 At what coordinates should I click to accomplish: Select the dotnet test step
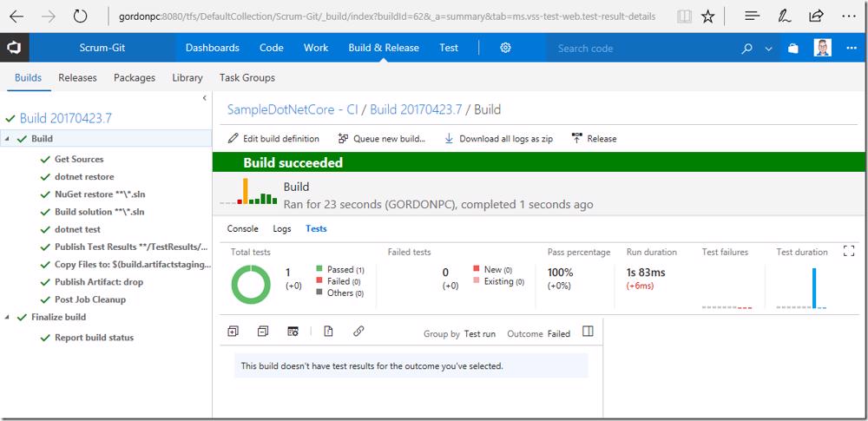(77, 229)
